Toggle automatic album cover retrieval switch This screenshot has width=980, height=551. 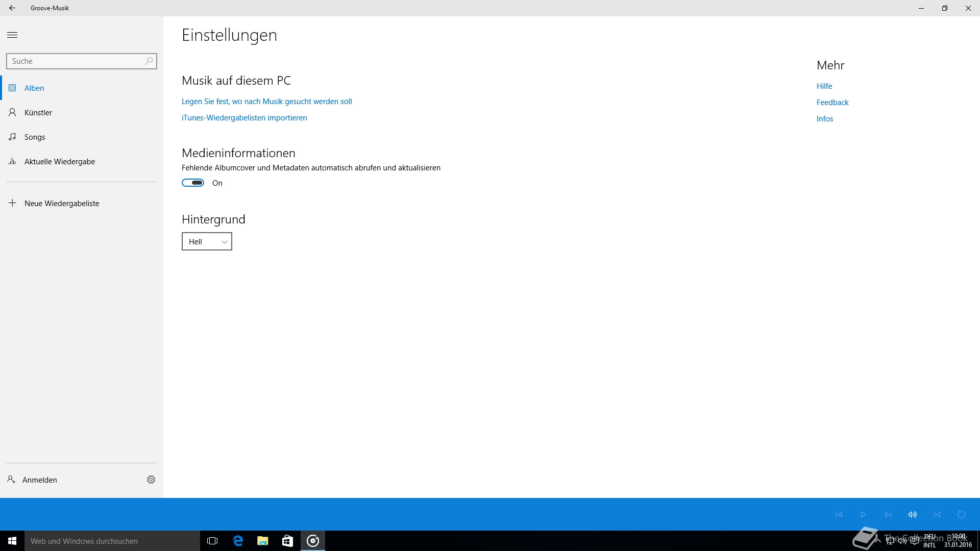(193, 183)
